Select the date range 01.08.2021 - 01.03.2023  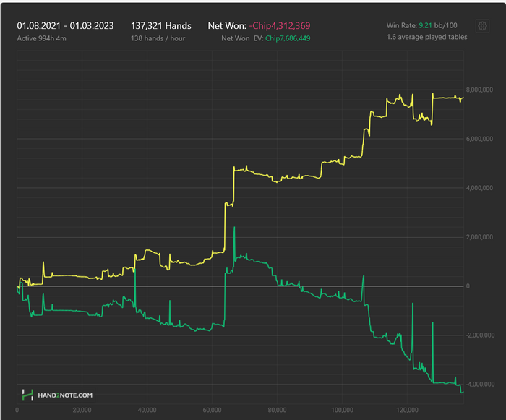pos(65,26)
